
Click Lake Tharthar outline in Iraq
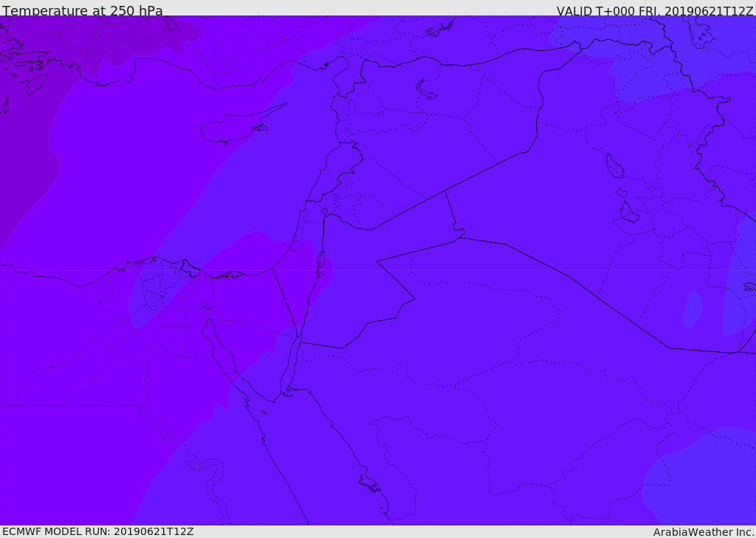pyautogui.click(x=614, y=166)
